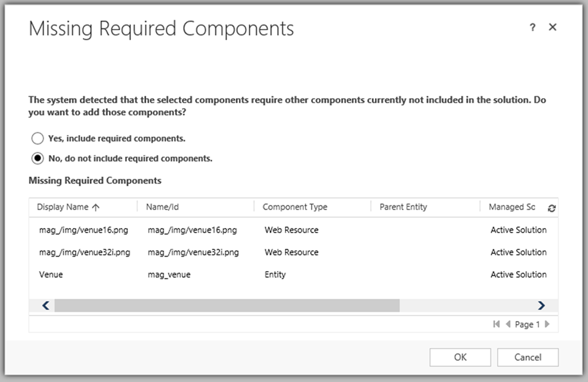Click the grid refresh icon
Screen dimensions: 588x382
[x=552, y=209]
